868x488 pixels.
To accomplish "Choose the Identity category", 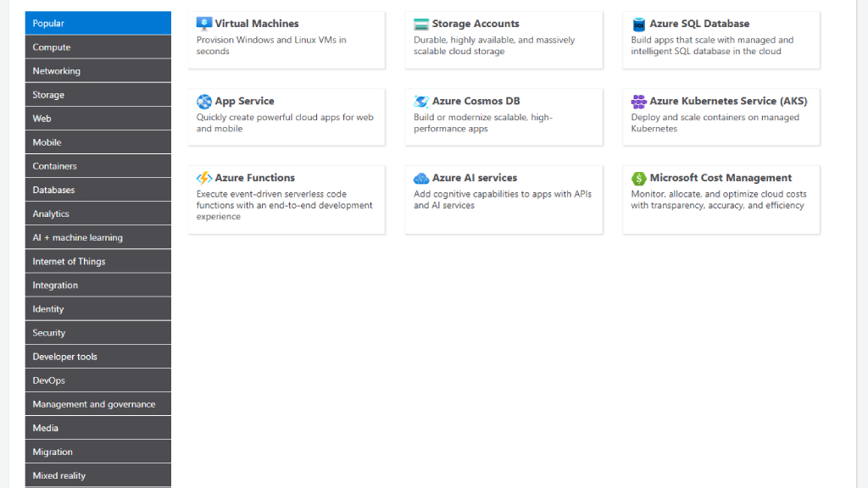I will [x=98, y=308].
